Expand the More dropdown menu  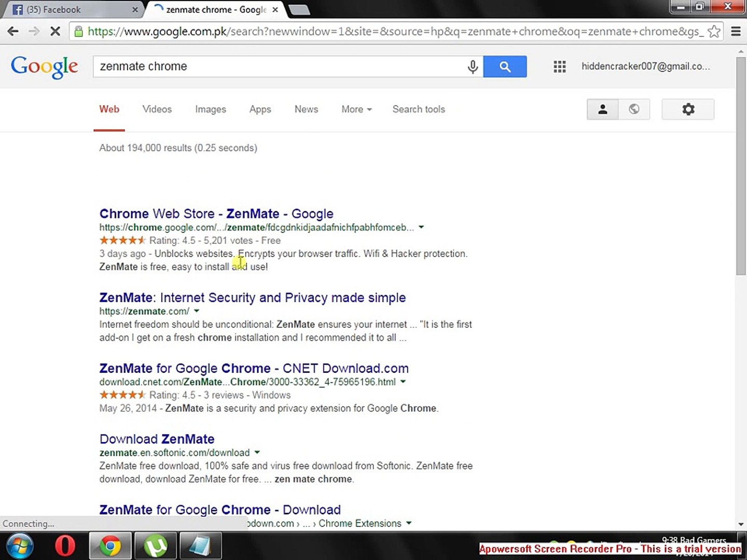[356, 109]
